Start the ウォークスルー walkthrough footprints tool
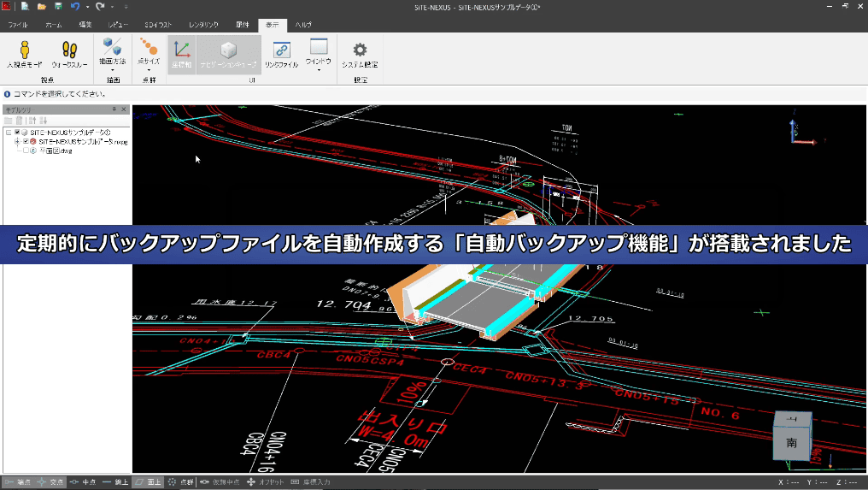 pos(69,54)
